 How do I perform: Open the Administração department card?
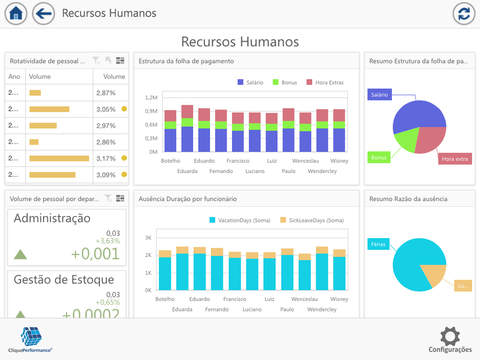67,237
